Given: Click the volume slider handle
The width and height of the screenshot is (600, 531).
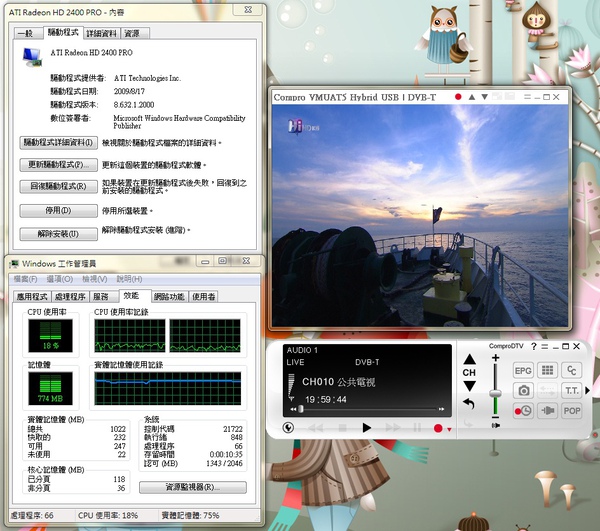Looking at the screenshot, I should point(496,393).
